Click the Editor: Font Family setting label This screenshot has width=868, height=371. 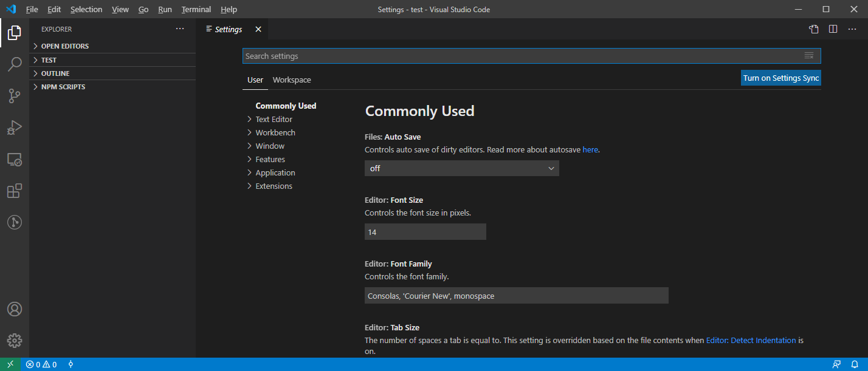pyautogui.click(x=398, y=264)
